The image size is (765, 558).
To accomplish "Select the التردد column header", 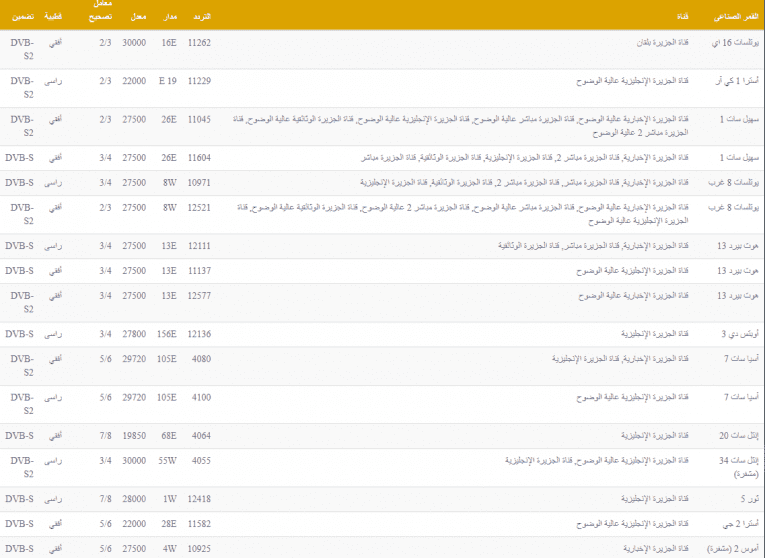I will 200,17.
